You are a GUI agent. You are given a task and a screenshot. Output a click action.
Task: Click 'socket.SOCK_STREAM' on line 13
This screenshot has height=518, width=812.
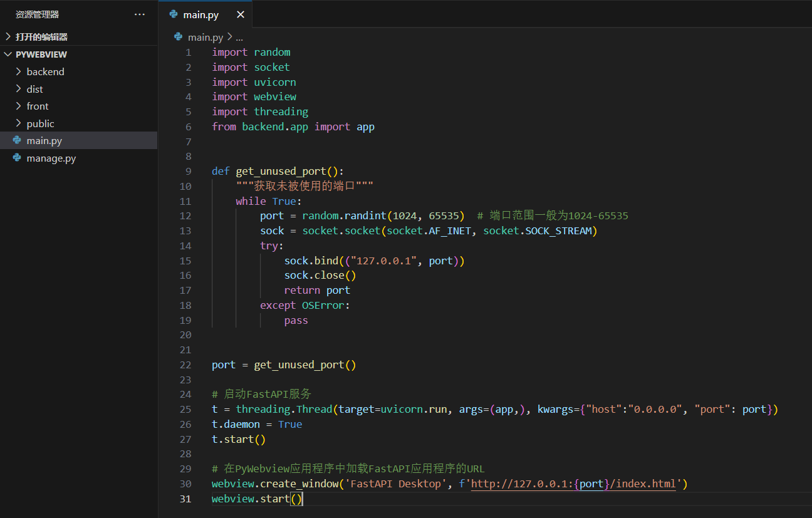click(538, 231)
